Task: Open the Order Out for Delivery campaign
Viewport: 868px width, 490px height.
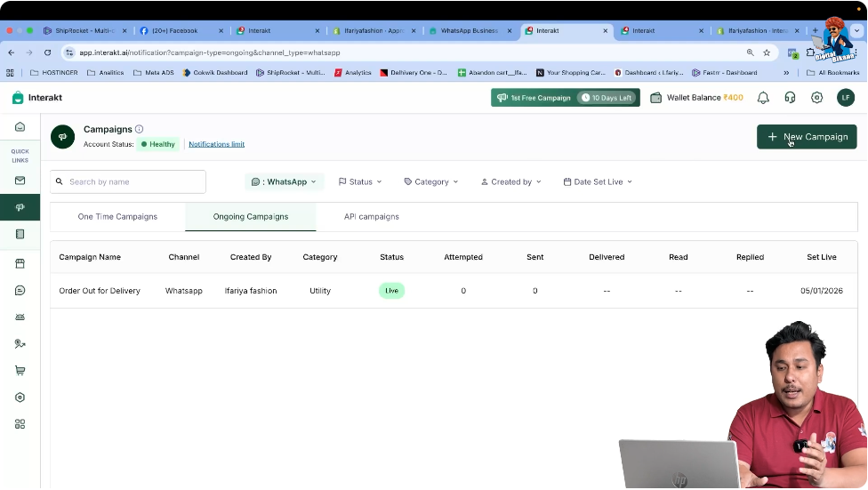Action: (x=100, y=291)
